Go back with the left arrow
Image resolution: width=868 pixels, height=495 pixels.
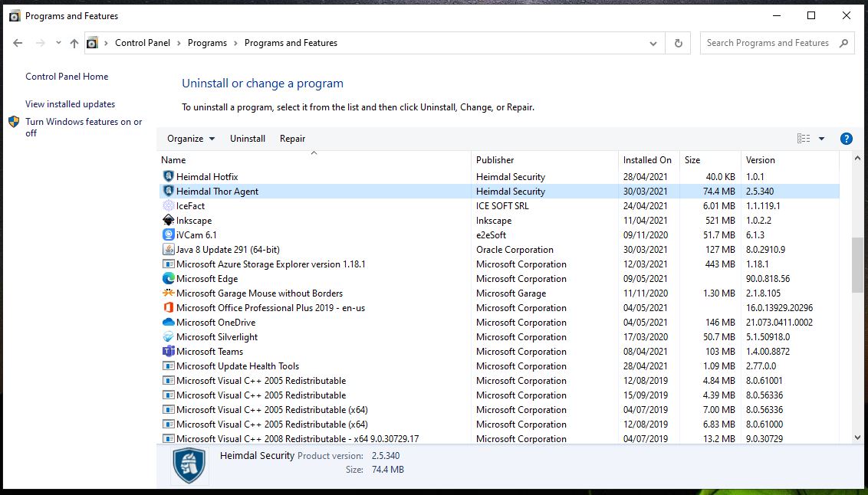pyautogui.click(x=18, y=43)
